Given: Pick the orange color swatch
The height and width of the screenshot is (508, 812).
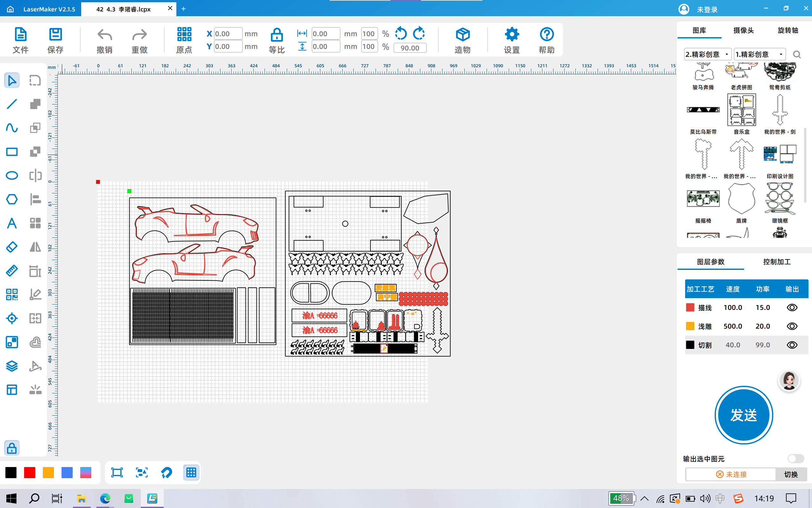Looking at the screenshot, I should click(48, 473).
